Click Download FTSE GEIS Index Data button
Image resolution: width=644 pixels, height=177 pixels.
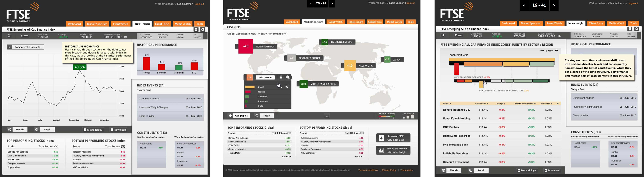pyautogui.click(x=393, y=138)
